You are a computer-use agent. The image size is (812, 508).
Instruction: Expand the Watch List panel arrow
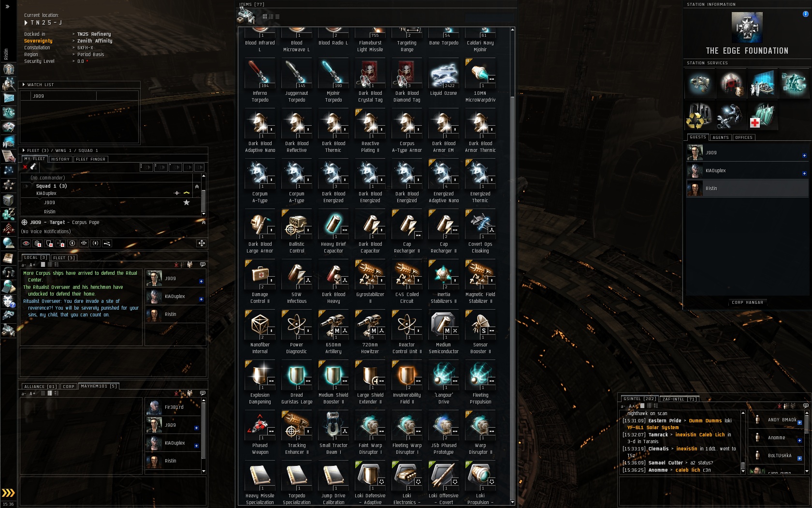(24, 85)
